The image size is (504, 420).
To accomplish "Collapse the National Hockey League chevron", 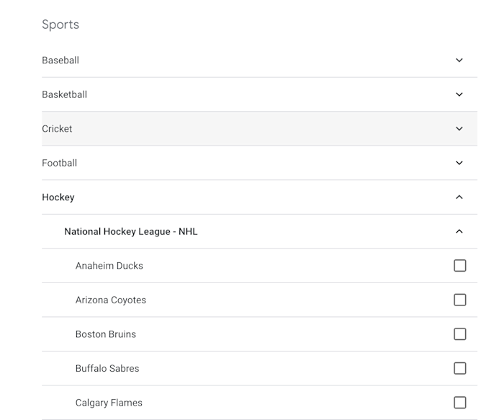I will [459, 231].
